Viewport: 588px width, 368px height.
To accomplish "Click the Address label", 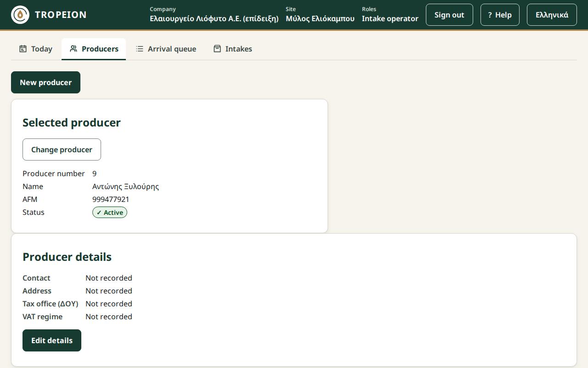I will pos(37,291).
